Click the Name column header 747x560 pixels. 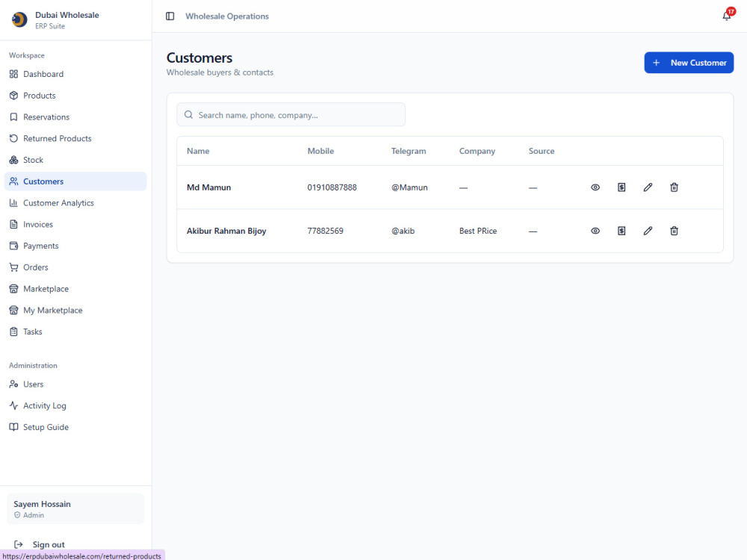198,151
